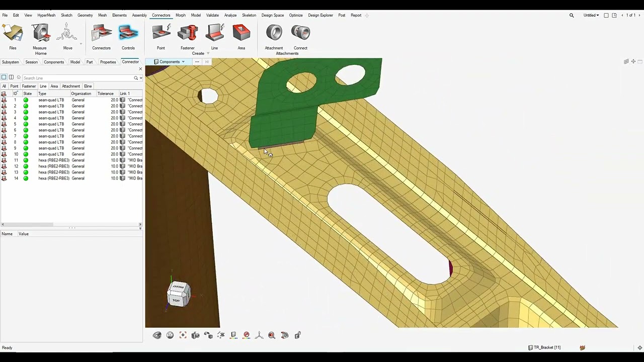This screenshot has height=362, width=644.
Task: Switch to the Components browser tab
Action: (54, 62)
